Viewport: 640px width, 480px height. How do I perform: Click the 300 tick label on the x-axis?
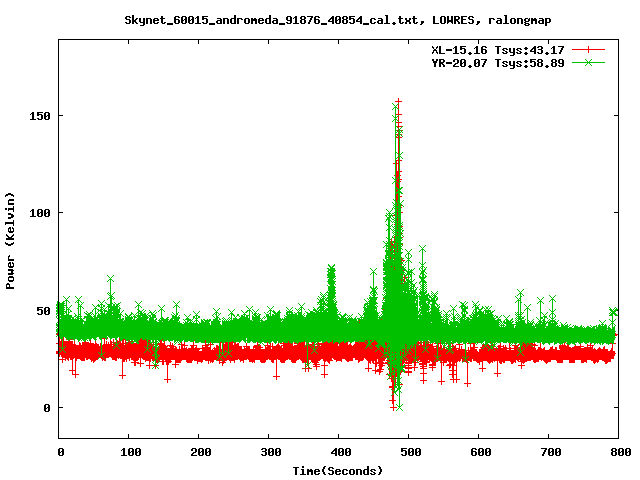269,453
